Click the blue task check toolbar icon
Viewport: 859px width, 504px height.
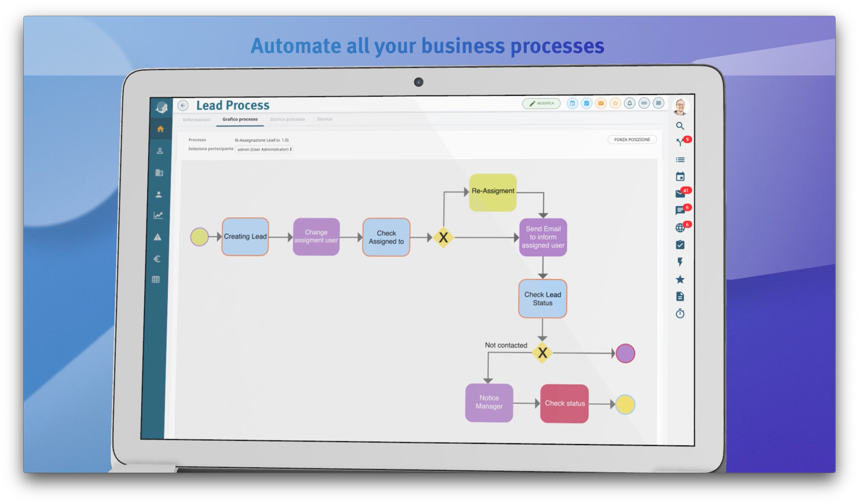[587, 103]
